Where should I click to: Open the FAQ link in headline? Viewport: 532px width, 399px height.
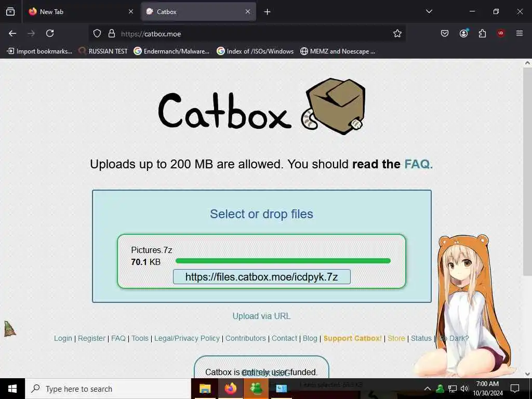[x=418, y=164]
